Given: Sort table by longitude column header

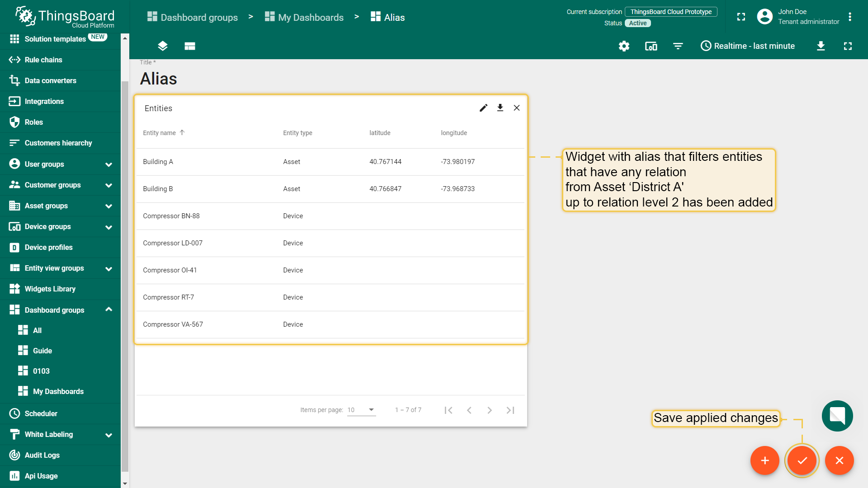Looking at the screenshot, I should point(454,133).
